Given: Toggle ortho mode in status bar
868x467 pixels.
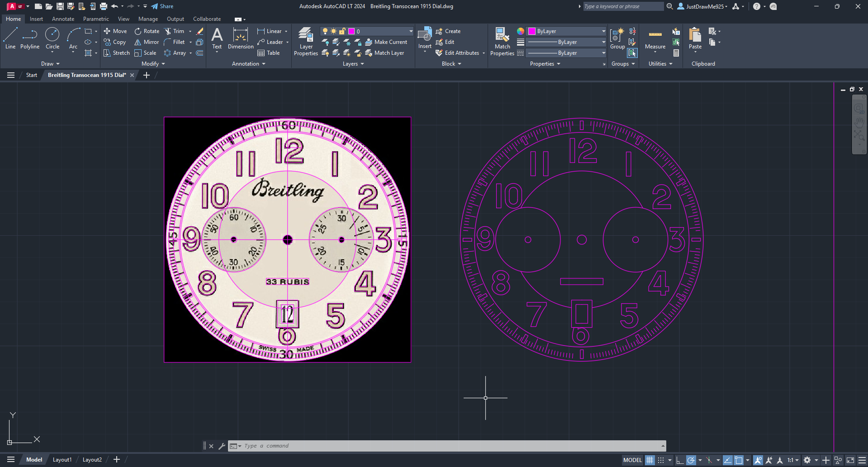Looking at the screenshot, I should click(679, 460).
